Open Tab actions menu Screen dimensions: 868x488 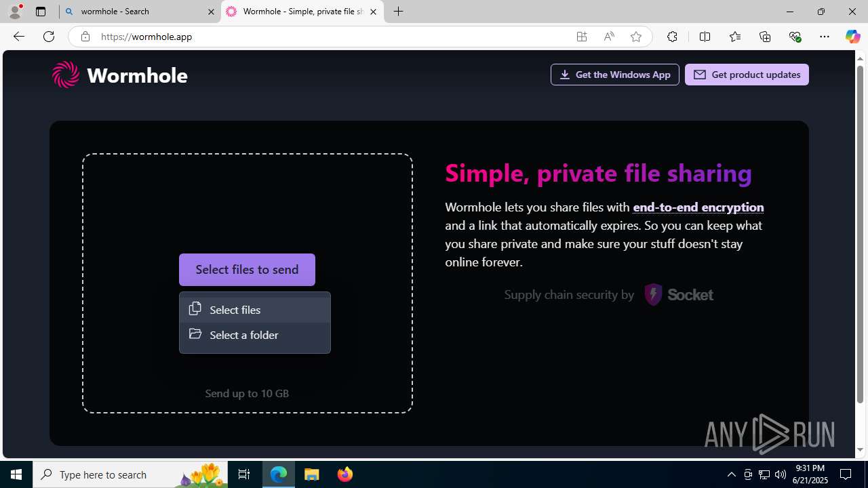pos(41,12)
